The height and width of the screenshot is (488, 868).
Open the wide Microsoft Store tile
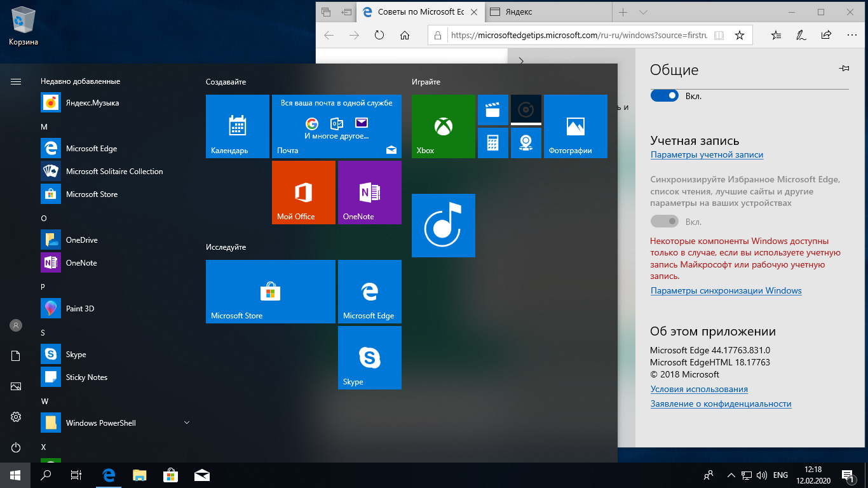tap(271, 292)
